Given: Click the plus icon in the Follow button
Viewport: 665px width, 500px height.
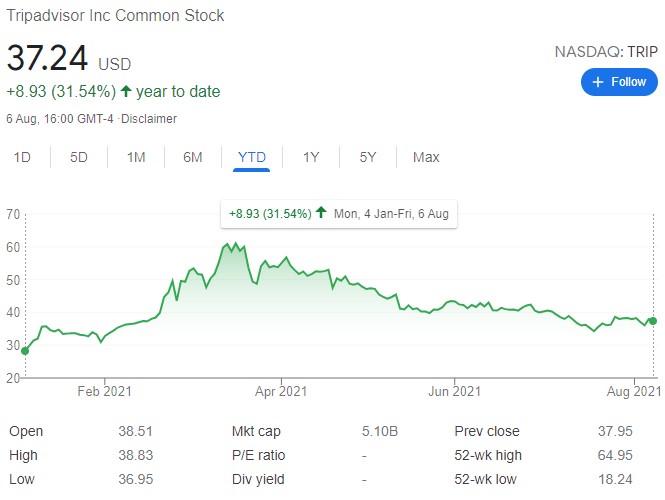Looking at the screenshot, I should coord(598,82).
